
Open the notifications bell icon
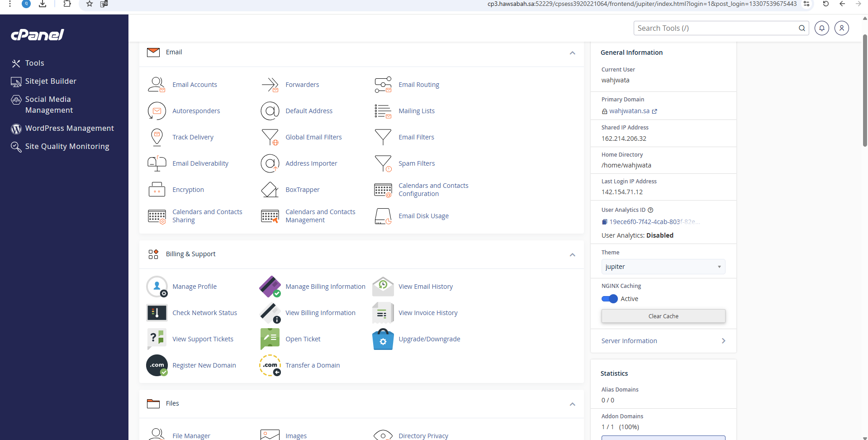pyautogui.click(x=821, y=28)
